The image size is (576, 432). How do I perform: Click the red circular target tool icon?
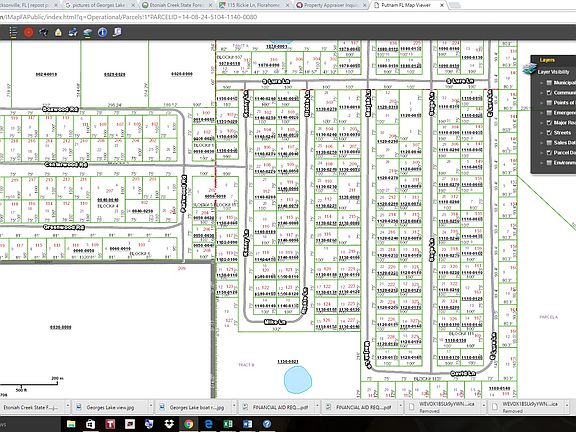(x=28, y=32)
